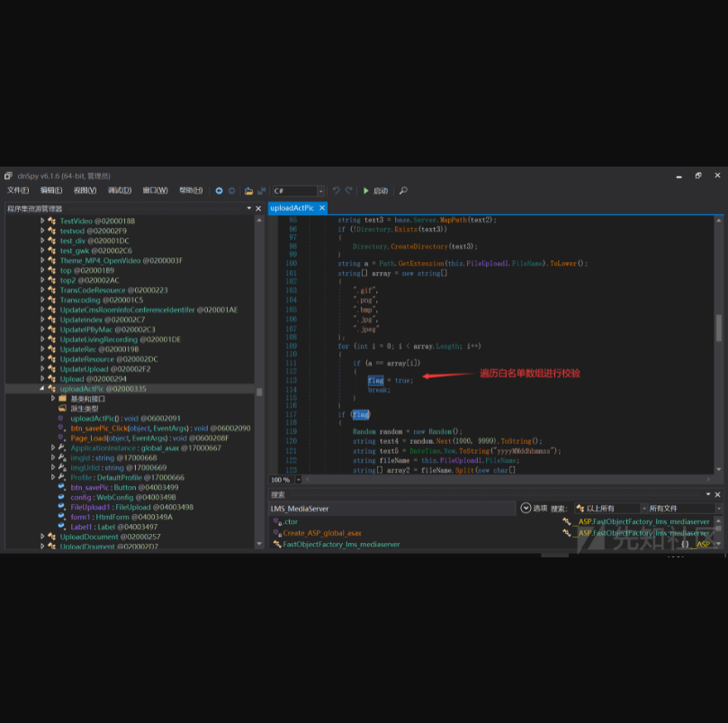Viewport: 728px width, 723px height.
Task: Close the search panel
Action: point(717,494)
